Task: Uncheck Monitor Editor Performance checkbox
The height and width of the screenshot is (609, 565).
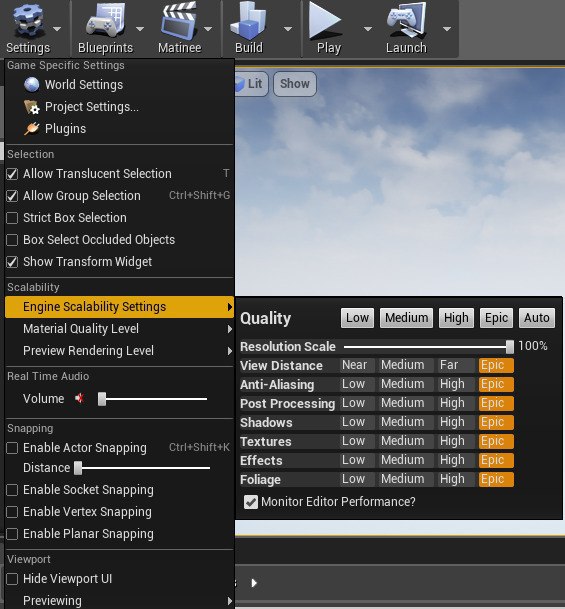Action: tap(251, 502)
